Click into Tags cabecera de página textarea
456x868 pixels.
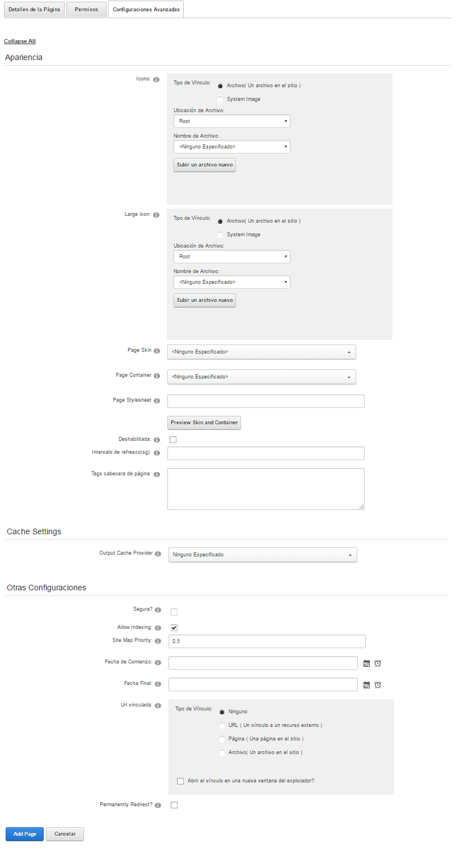tap(266, 489)
